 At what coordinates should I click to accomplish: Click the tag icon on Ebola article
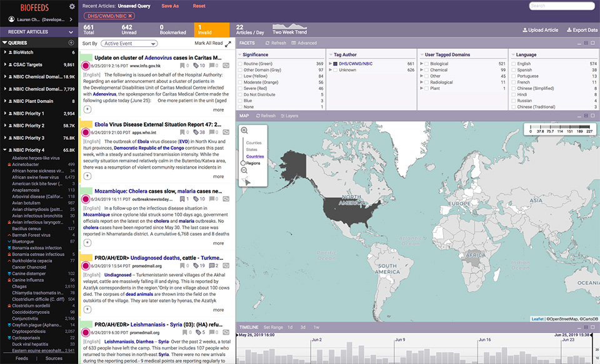(x=196, y=132)
